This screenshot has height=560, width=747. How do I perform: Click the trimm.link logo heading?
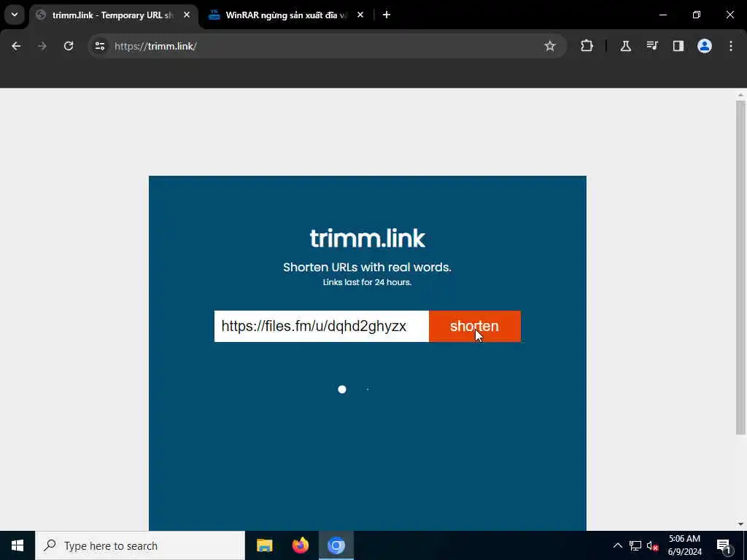coord(368,238)
